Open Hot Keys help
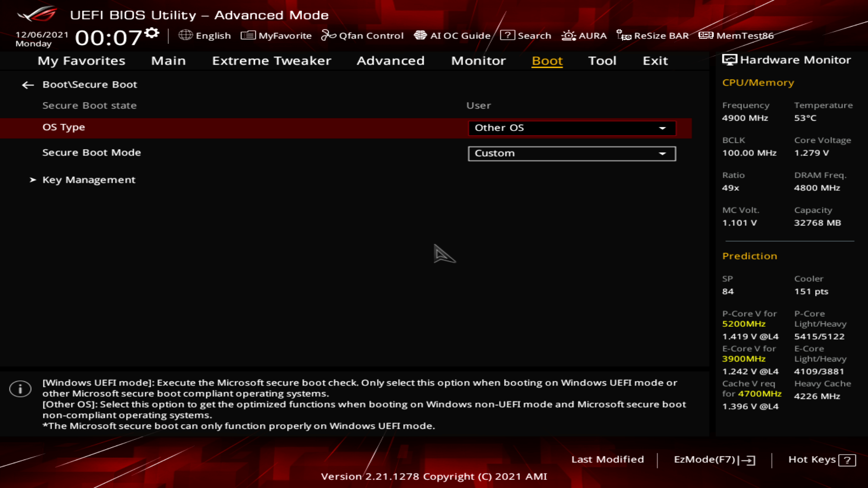Viewport: 868px width, 488px height. (821, 460)
